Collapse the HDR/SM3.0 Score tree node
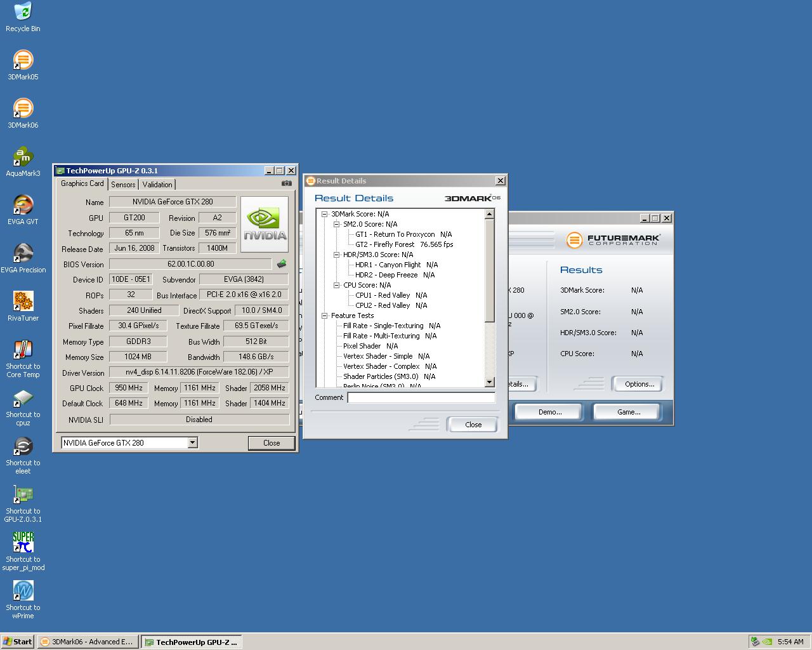Viewport: 812px width, 650px height. (x=336, y=255)
